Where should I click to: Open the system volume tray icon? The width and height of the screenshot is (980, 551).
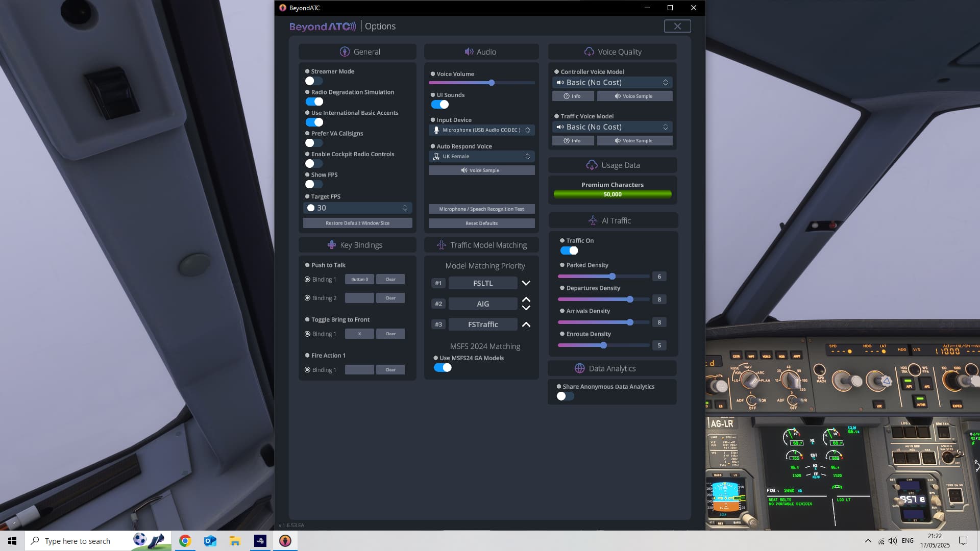(x=892, y=541)
